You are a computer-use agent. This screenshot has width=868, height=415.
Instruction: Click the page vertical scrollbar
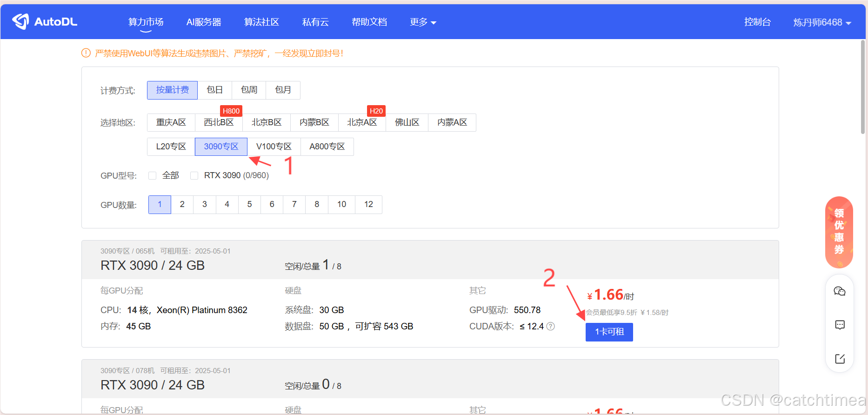pos(863,87)
